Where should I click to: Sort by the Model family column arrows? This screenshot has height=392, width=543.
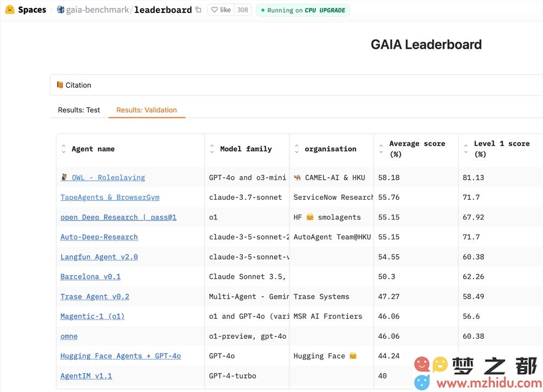(212, 149)
